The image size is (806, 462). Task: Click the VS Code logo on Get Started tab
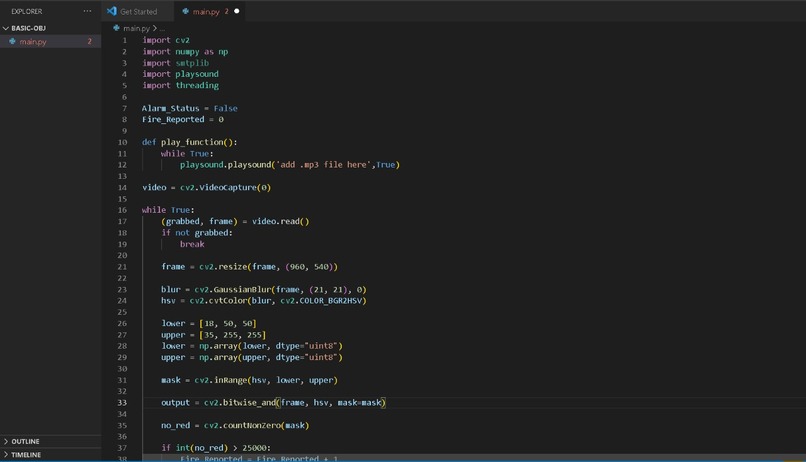point(112,11)
